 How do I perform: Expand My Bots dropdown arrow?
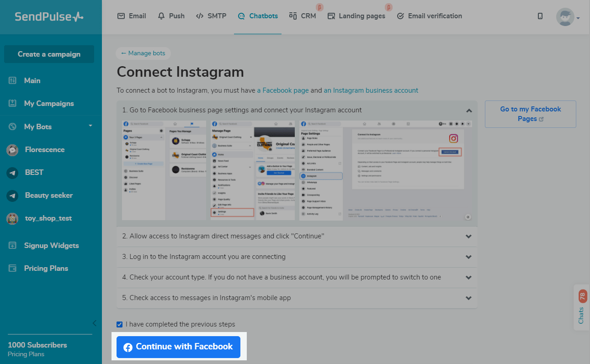click(x=90, y=126)
